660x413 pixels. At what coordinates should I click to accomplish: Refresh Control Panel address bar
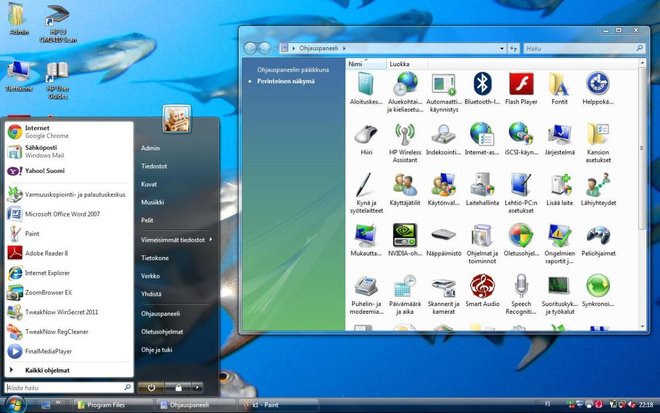(x=513, y=48)
